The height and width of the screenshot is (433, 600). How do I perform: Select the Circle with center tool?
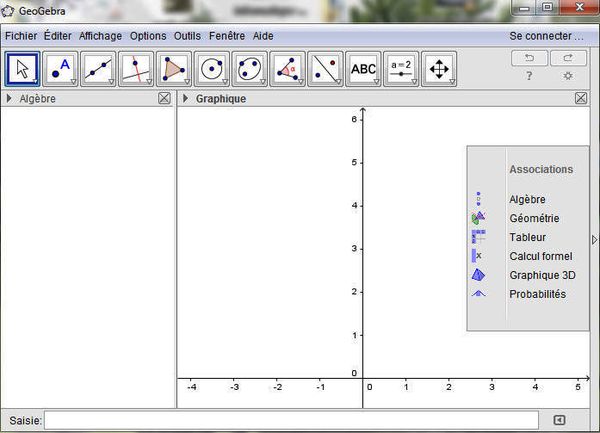212,69
